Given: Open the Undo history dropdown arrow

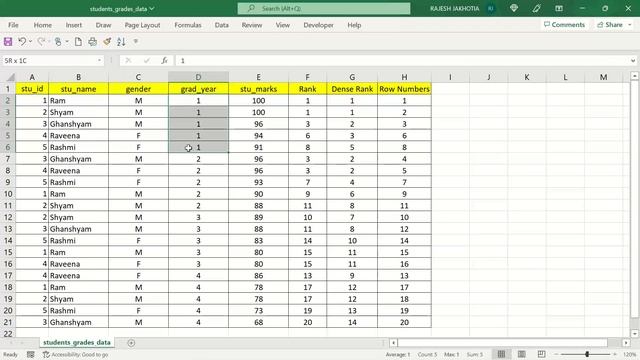Looking at the screenshot, I should (30, 42).
